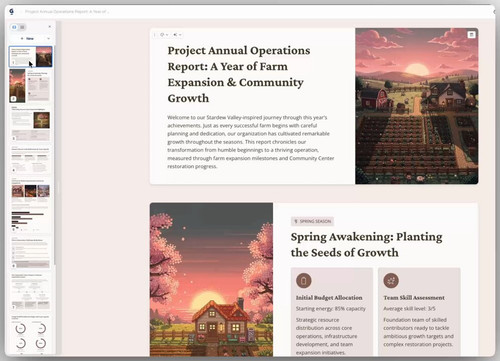Viewport: 500px width, 361px height.
Task: Select the thumbnail with donut charts
Action: (x=30, y=334)
